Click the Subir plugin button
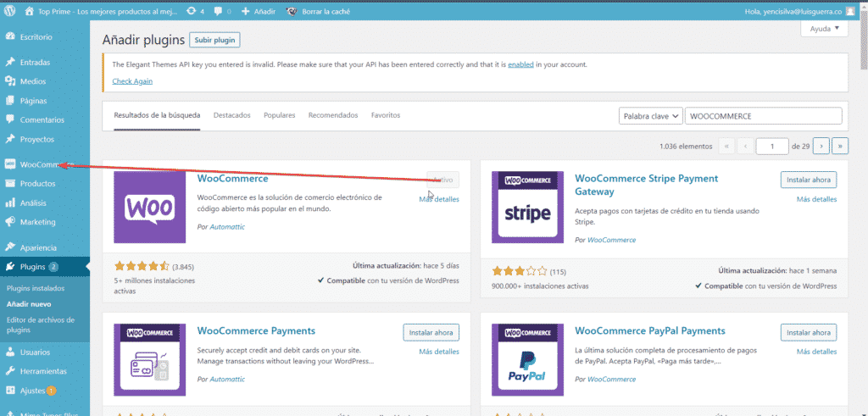 coord(214,40)
